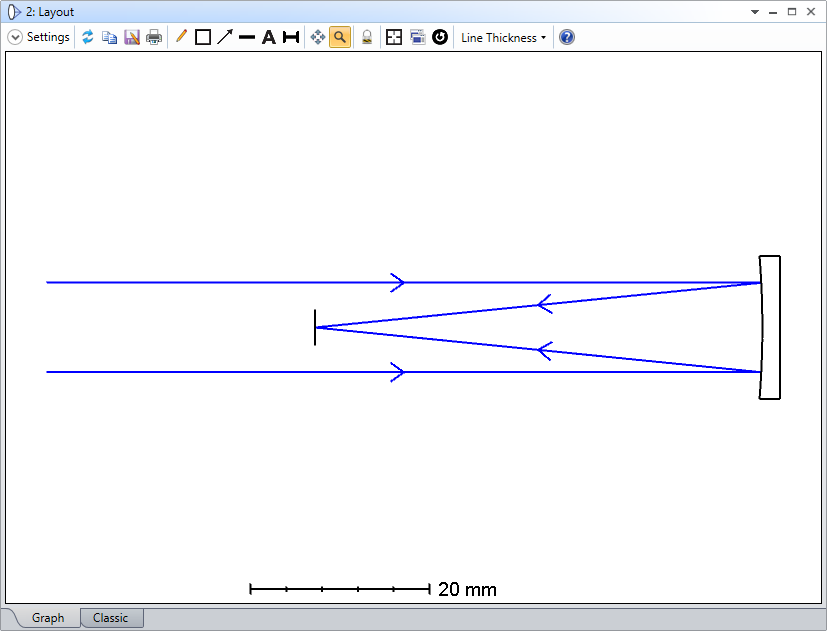Copy the layout to clipboard
This screenshot has width=827, height=631.
coord(110,37)
